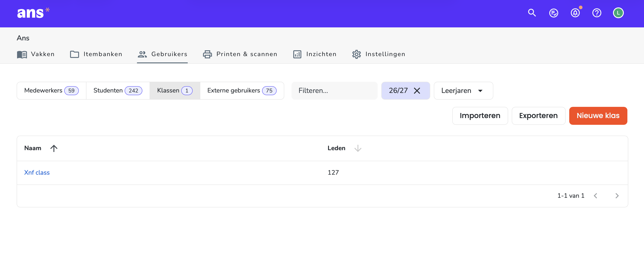This screenshot has height=255, width=644.
Task: Open the Printen & scannen tab
Action: pos(240,54)
